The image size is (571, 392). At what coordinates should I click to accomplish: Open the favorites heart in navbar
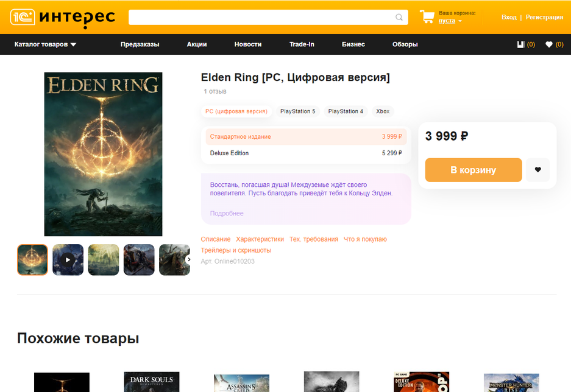tap(549, 44)
